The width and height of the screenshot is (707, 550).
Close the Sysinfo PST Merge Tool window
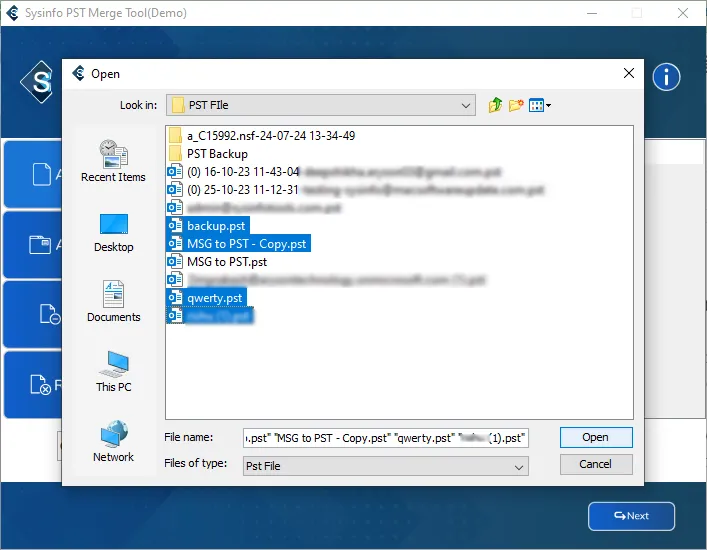pos(683,13)
